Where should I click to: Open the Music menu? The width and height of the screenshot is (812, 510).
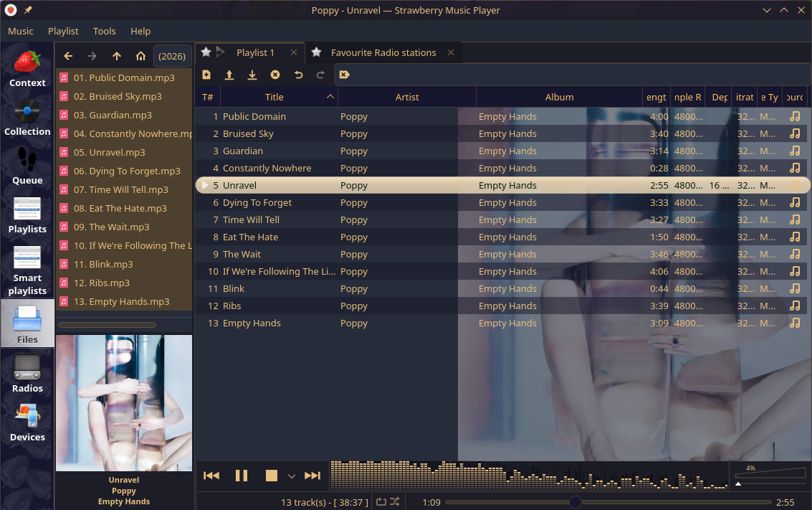21,31
